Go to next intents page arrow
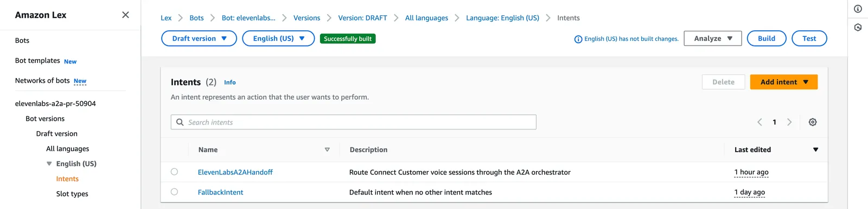868x209 pixels. (789, 122)
